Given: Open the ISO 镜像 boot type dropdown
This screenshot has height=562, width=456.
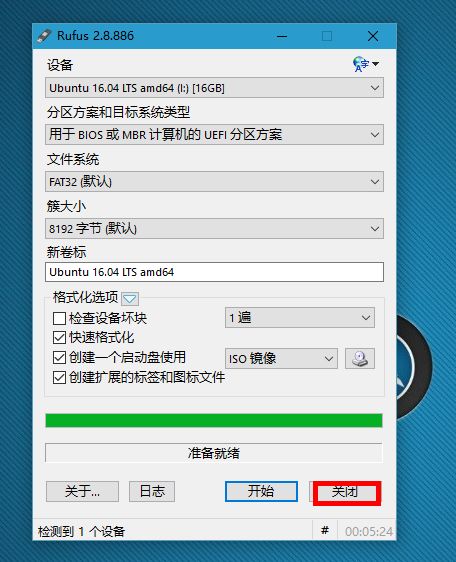Looking at the screenshot, I should pyautogui.click(x=281, y=358).
